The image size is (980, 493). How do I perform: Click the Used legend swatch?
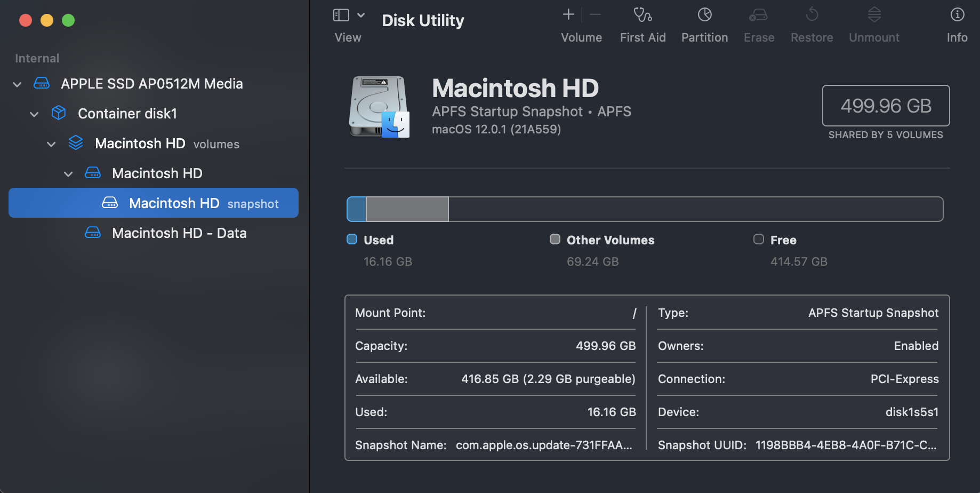[x=352, y=239]
